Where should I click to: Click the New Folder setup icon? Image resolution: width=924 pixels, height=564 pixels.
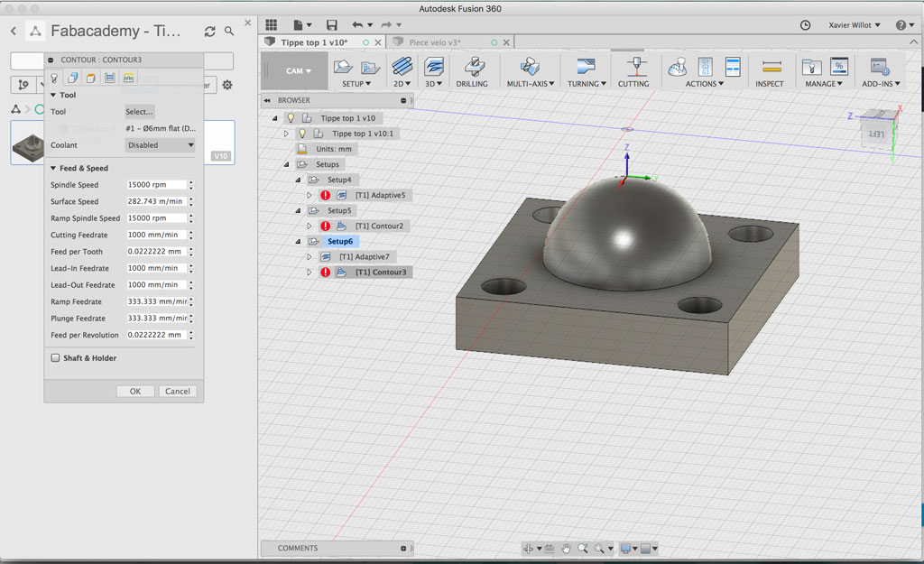(370, 67)
